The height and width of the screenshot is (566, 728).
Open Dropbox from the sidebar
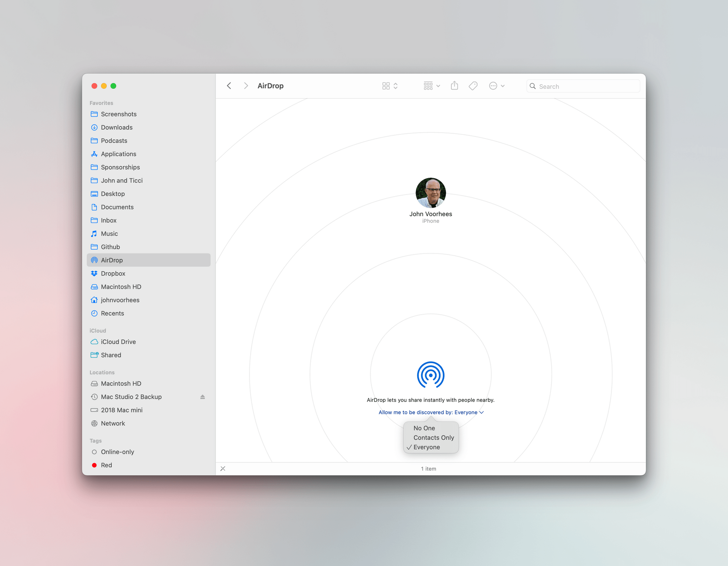coord(149,273)
